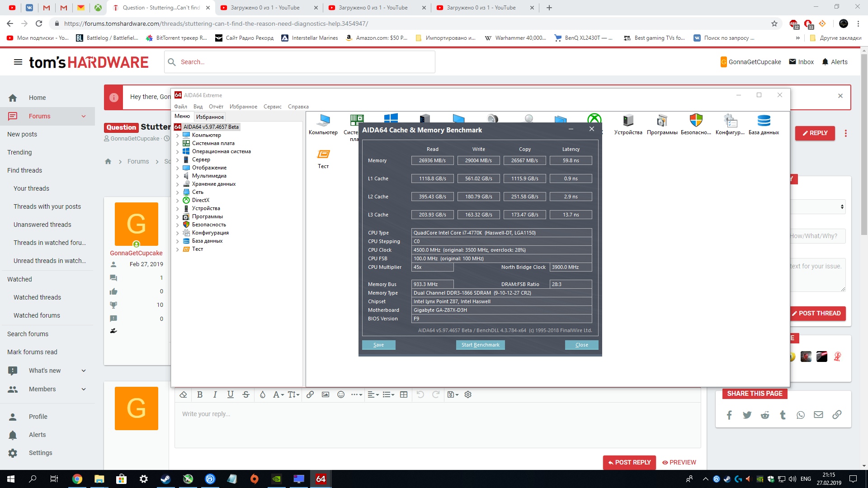Open the Конфигурация icon in AIDA64
Screen dimensions: 868x488
coord(730,124)
